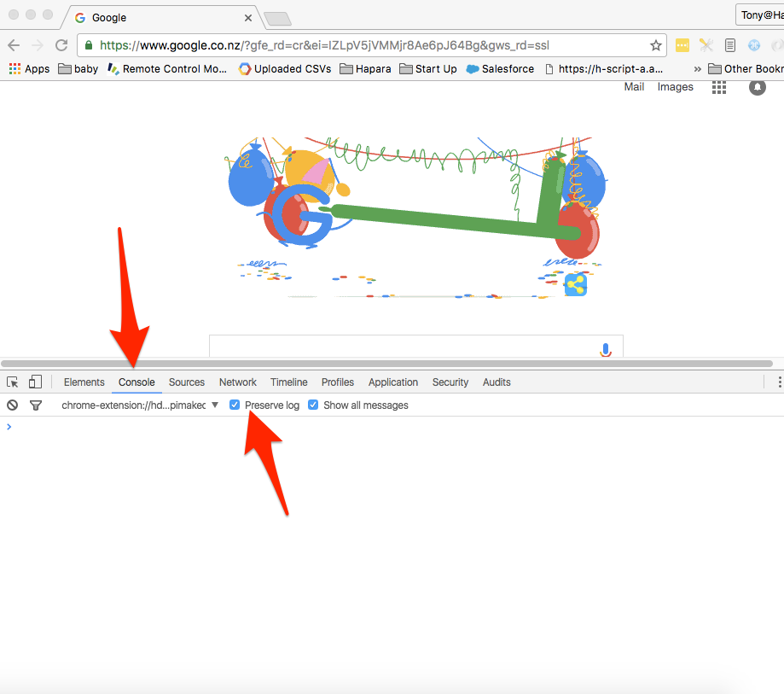This screenshot has height=694, width=784.
Task: Reload the Google page
Action: pos(61,45)
